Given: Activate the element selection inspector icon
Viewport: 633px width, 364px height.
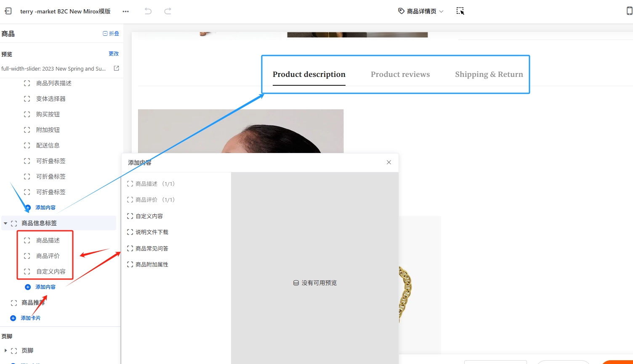Looking at the screenshot, I should pyautogui.click(x=460, y=11).
